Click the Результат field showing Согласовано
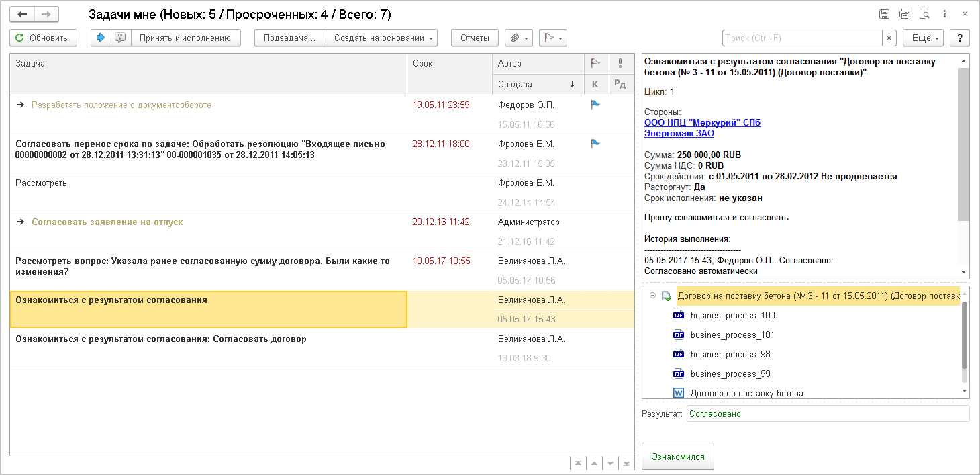Image resolution: width=980 pixels, height=475 pixels. (x=828, y=413)
